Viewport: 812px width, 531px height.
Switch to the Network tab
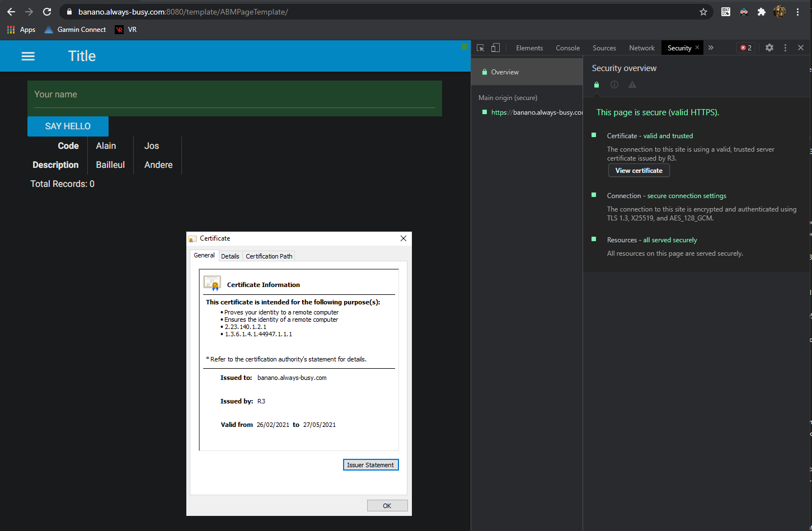(x=642, y=48)
